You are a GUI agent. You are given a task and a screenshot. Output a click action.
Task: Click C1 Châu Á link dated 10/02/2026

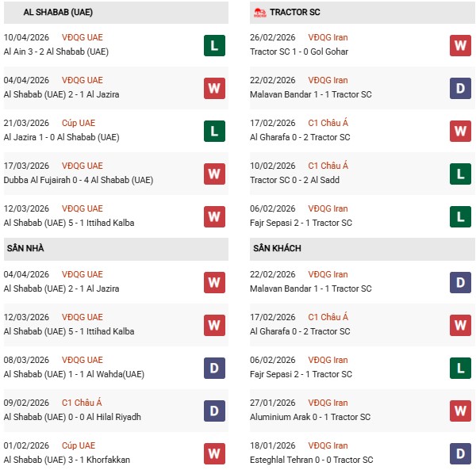[x=328, y=166]
